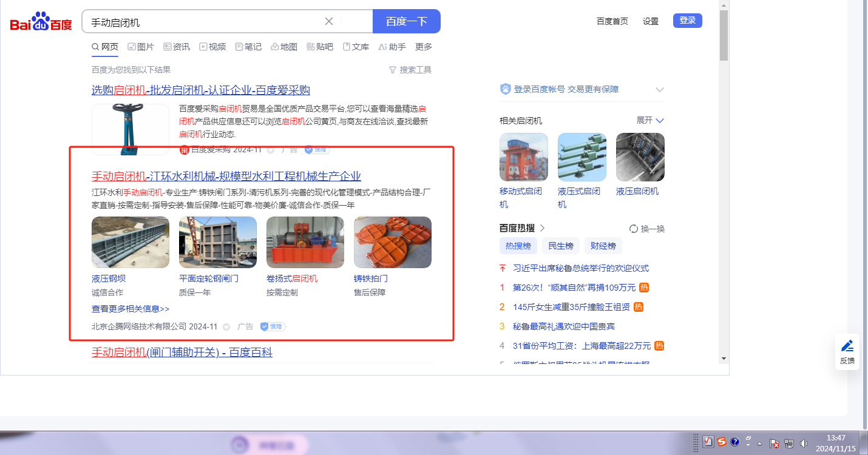Select the 民生榜 tab
Image resolution: width=868 pixels, height=455 pixels.
coord(561,246)
